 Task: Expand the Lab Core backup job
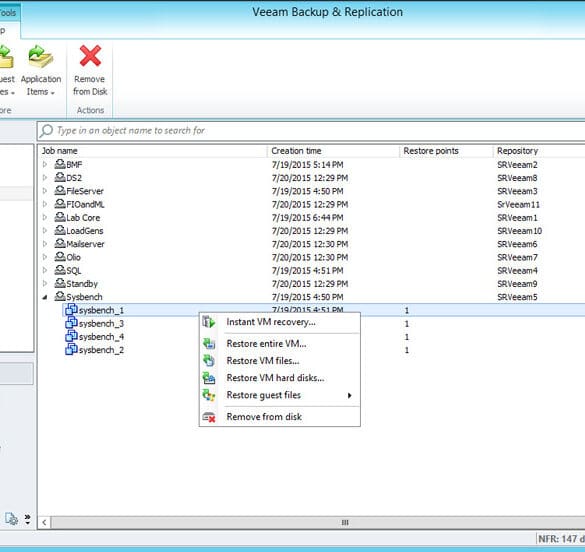45,217
